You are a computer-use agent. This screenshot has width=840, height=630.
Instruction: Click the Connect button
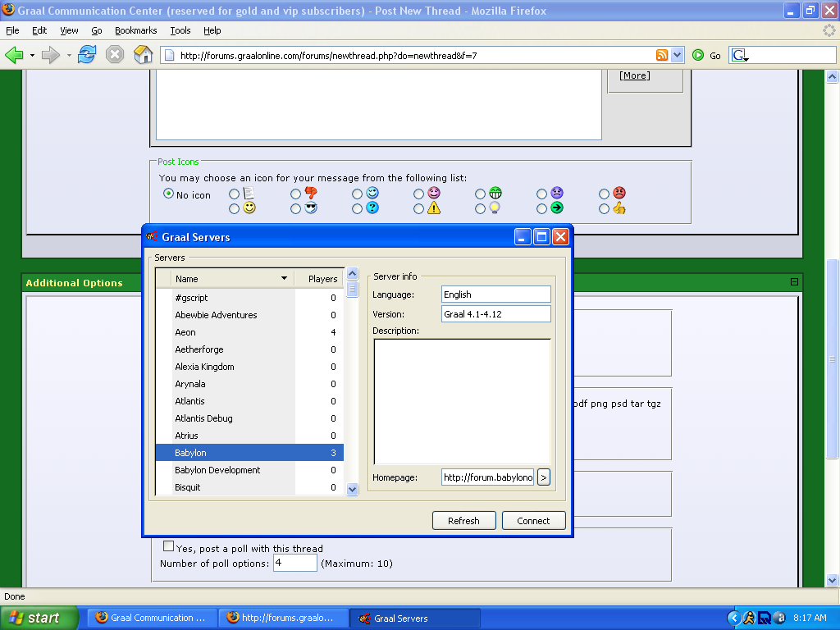click(x=533, y=520)
